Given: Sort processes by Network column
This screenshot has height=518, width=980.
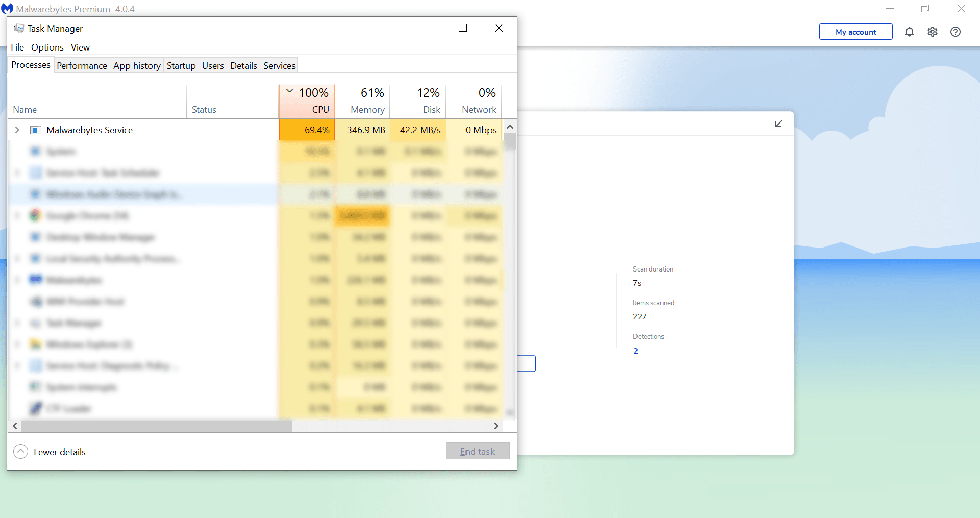Looking at the screenshot, I should click(x=474, y=101).
